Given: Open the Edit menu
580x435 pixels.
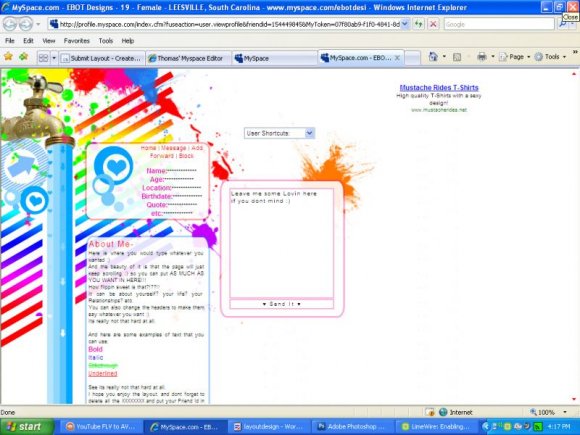Looking at the screenshot, I should coord(28,41).
